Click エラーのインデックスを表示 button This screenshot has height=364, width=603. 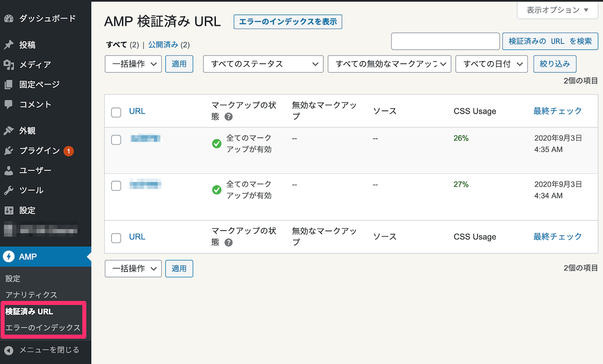click(x=288, y=22)
